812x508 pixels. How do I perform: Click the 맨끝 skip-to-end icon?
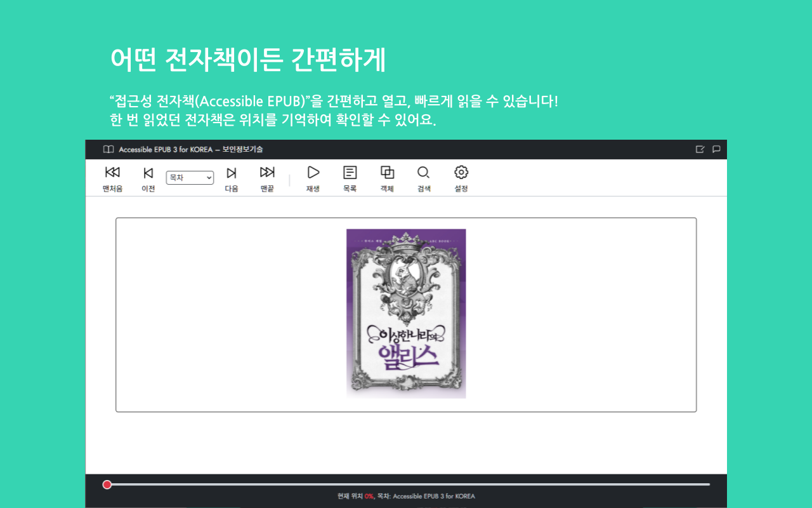[267, 172]
